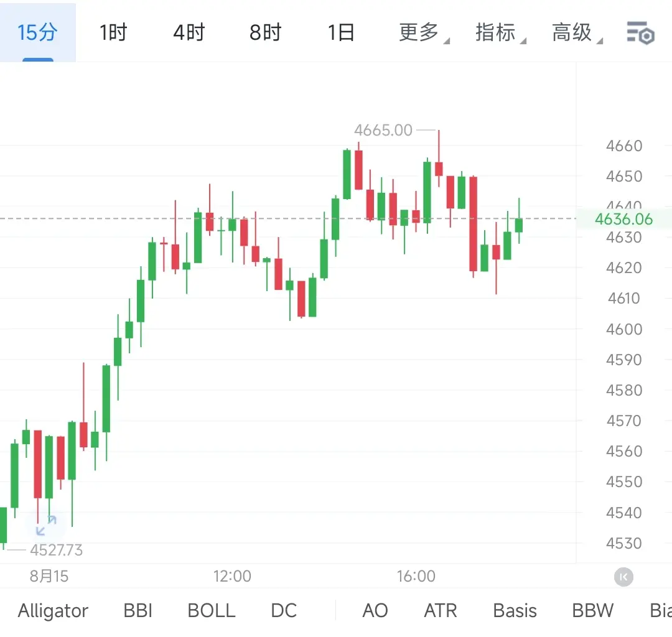This screenshot has width=672, height=637.
Task: Click the 4660 price axis label
Action: coord(624,146)
